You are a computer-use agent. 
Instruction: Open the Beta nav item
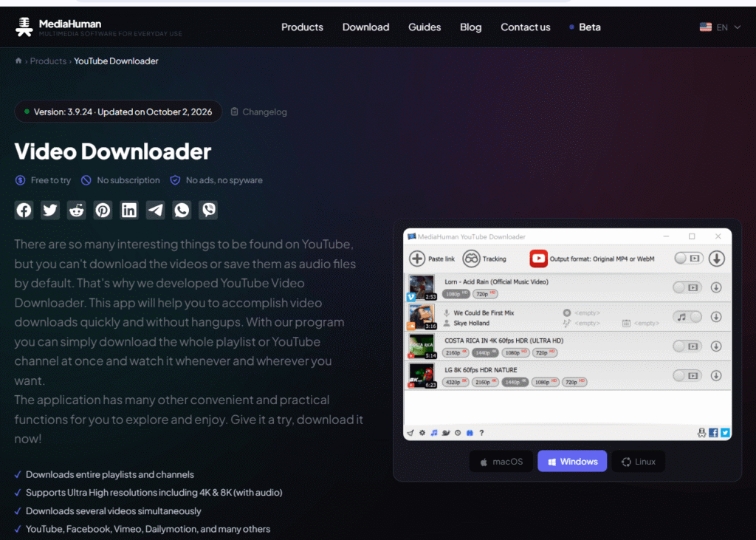(x=585, y=27)
